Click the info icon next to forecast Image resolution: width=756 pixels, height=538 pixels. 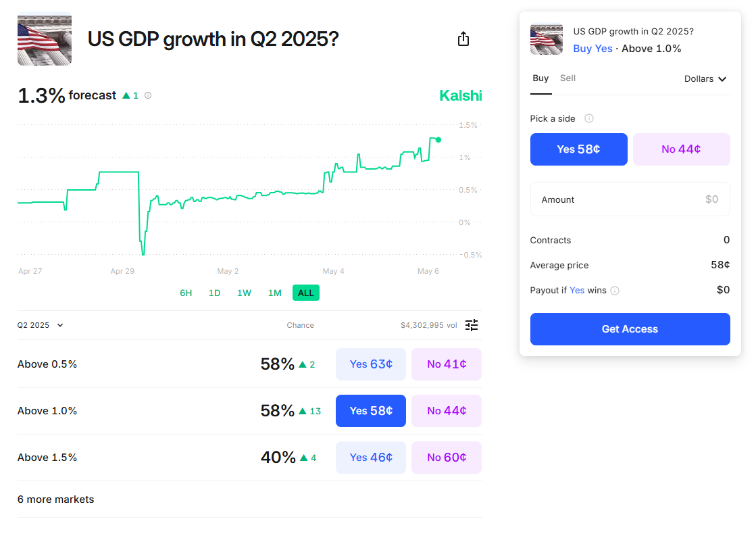[x=148, y=95]
